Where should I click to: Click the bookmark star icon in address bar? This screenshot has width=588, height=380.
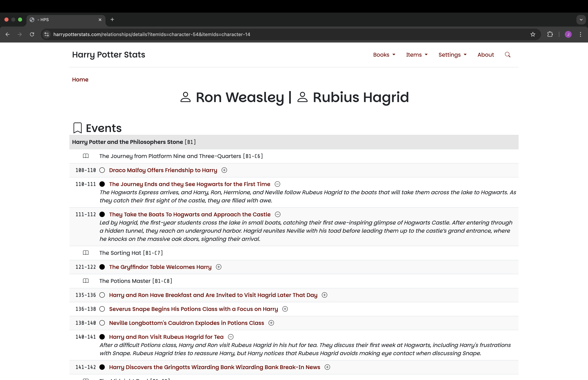click(x=533, y=34)
